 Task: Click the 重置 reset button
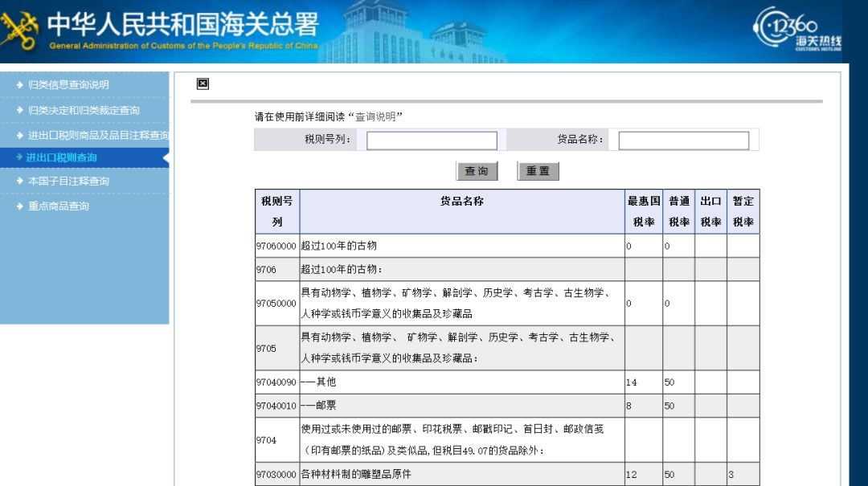[538, 171]
